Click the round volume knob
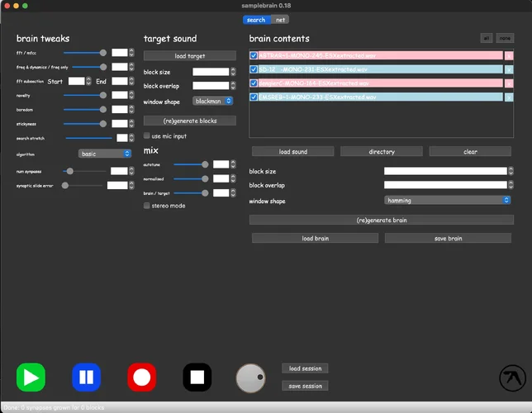532x413 pixels. pos(250,377)
